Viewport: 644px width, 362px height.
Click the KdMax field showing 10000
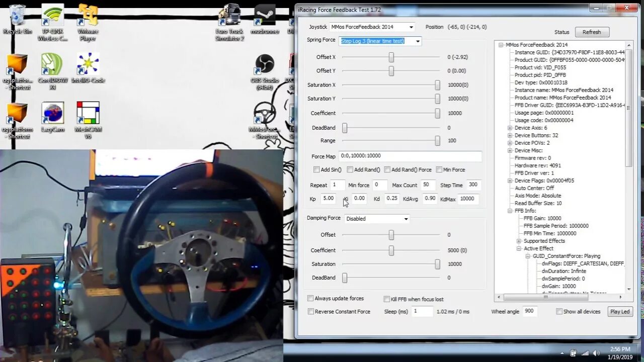point(468,199)
